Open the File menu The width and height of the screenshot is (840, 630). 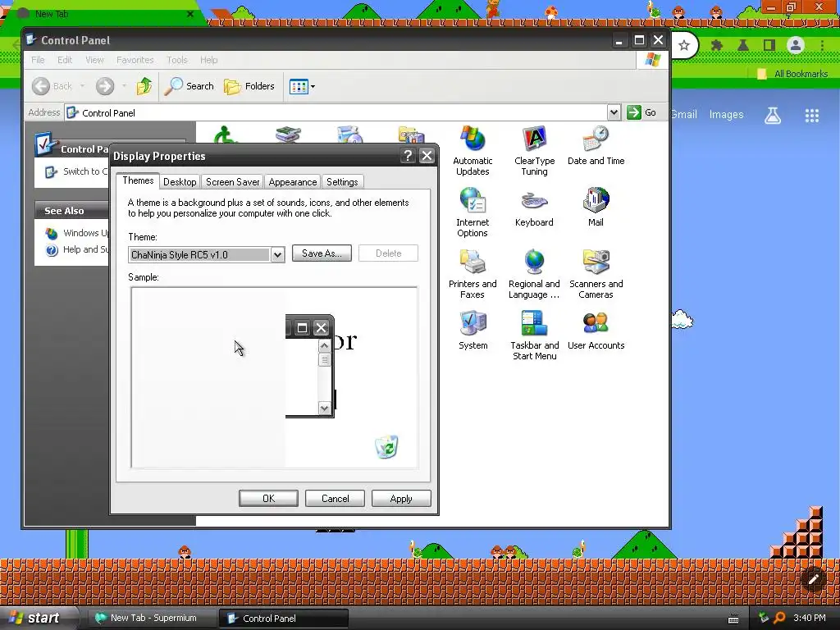pos(38,60)
